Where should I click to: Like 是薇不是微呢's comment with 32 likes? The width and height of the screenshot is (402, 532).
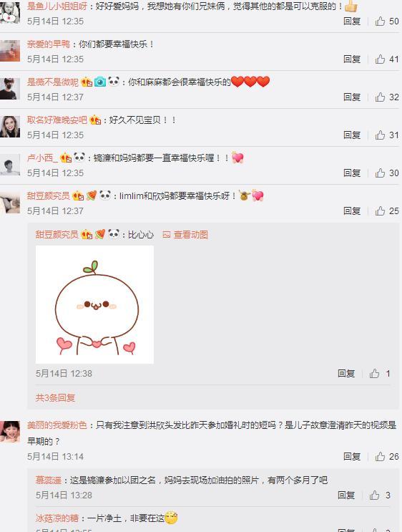pyautogui.click(x=380, y=97)
